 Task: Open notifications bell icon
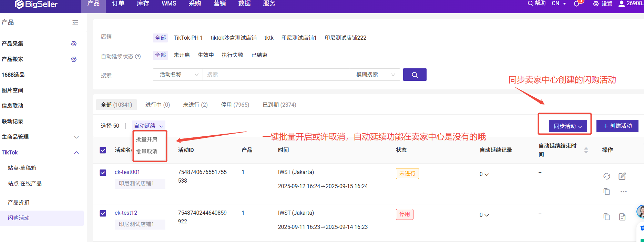point(576,4)
